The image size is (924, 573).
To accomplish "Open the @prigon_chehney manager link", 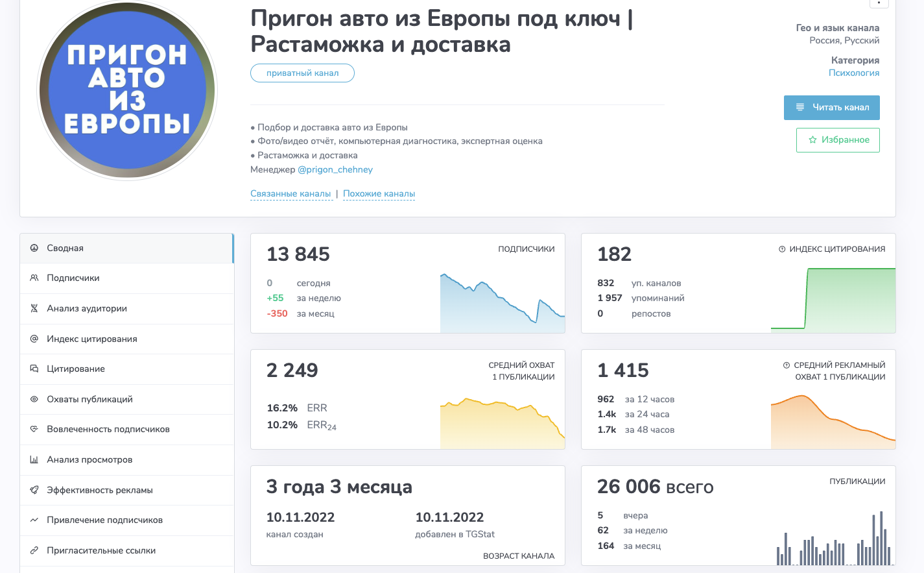I will (x=335, y=169).
